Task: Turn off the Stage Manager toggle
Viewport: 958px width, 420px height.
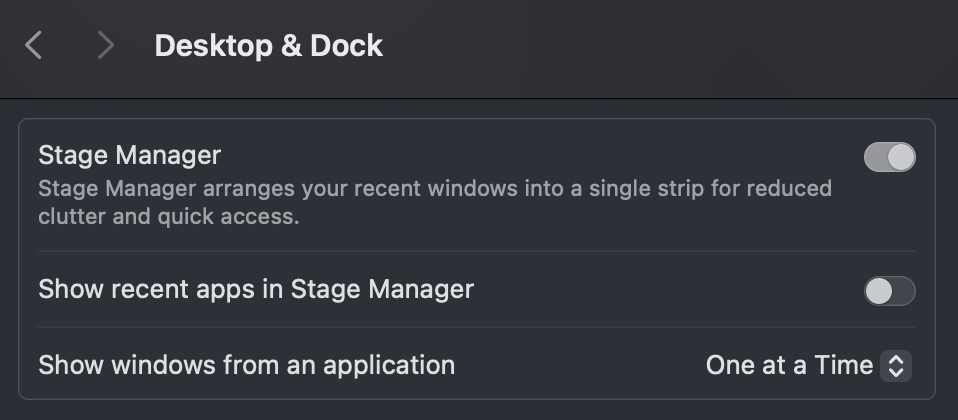Action: click(890, 157)
